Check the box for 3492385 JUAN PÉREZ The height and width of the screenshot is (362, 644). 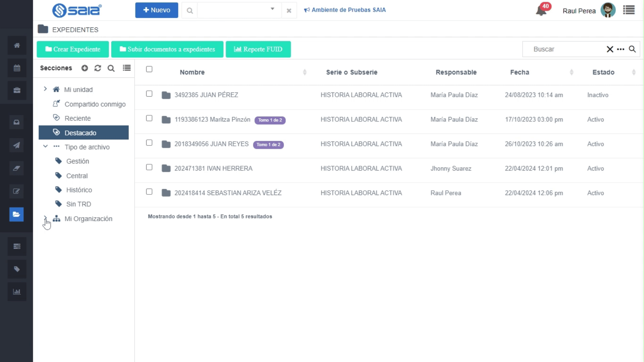(149, 94)
